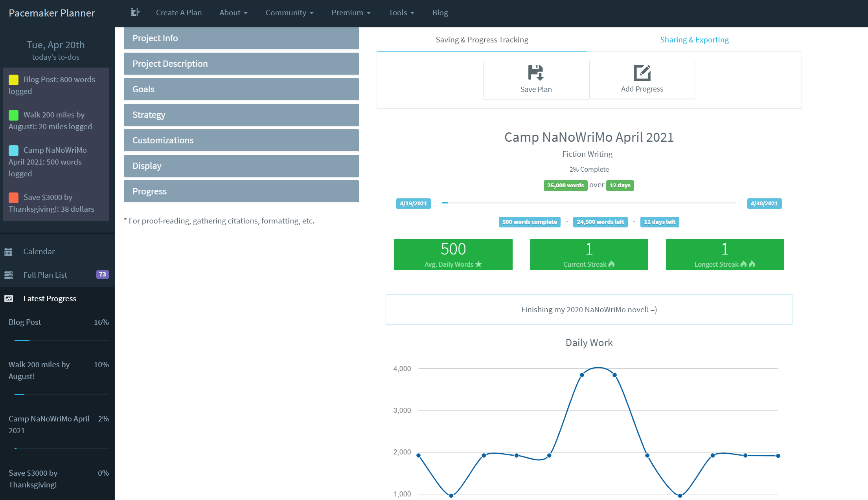This screenshot has width=868, height=500.
Task: Open the Calendar icon in the sidebar
Action: pos(9,251)
